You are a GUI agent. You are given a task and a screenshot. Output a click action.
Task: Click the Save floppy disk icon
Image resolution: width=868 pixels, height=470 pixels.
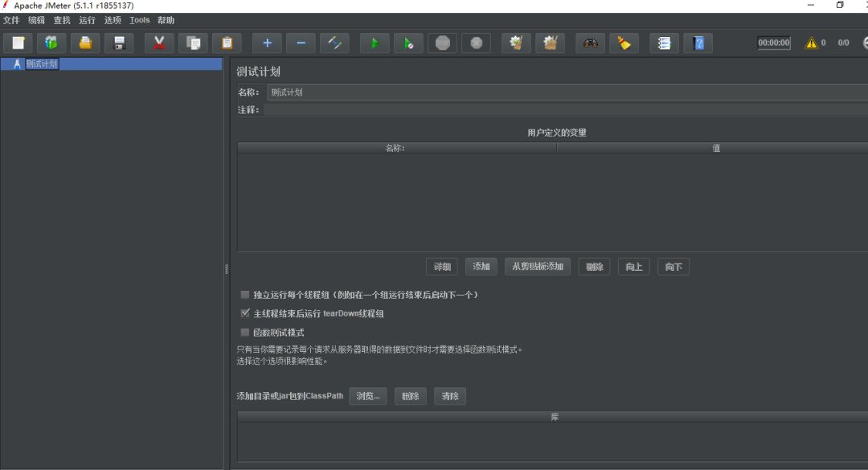pyautogui.click(x=119, y=43)
